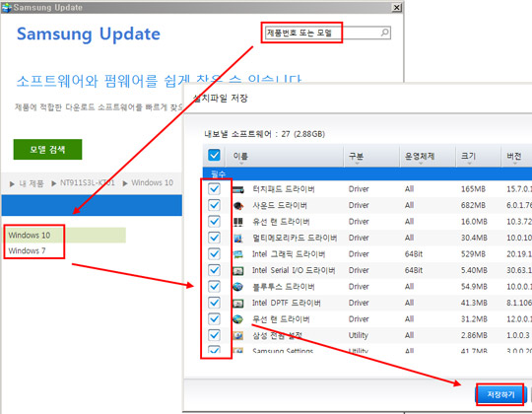
Task: Click the 터치패드 드라이버 row name
Action: (284, 189)
